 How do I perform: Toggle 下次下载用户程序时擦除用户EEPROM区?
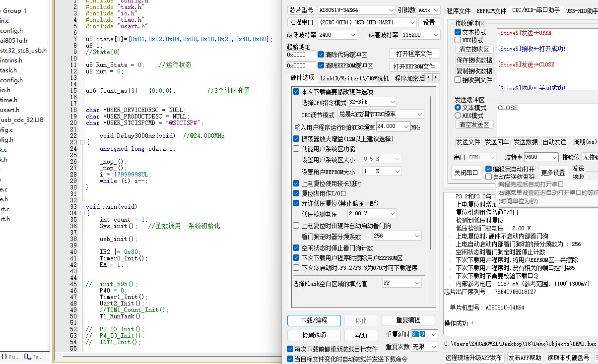(x=296, y=258)
